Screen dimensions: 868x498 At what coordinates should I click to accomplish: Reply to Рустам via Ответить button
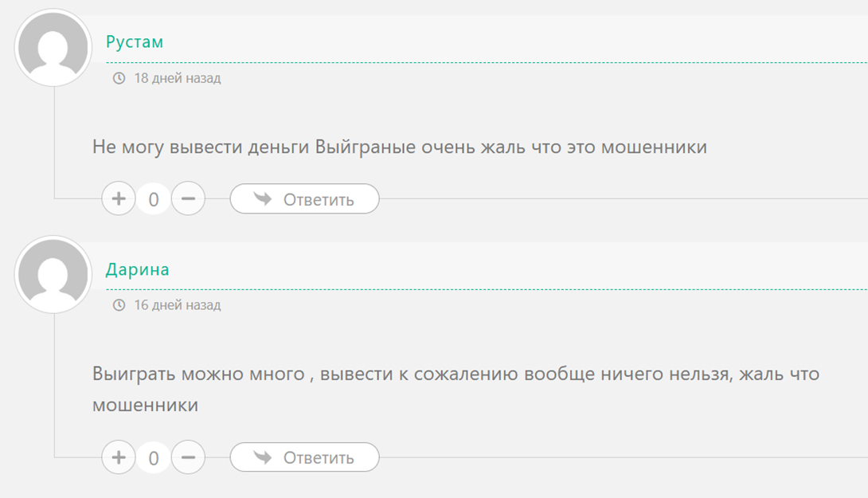click(305, 199)
